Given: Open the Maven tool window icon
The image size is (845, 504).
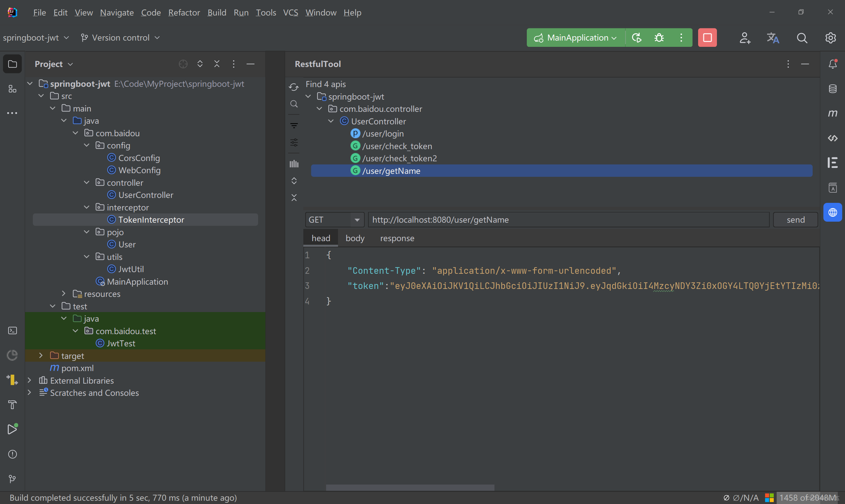Looking at the screenshot, I should click(832, 113).
